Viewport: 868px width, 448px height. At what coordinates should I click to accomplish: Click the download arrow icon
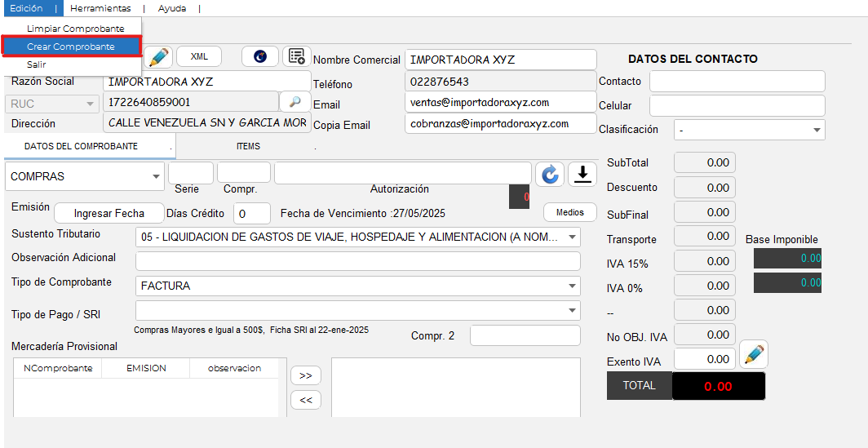[x=582, y=174]
